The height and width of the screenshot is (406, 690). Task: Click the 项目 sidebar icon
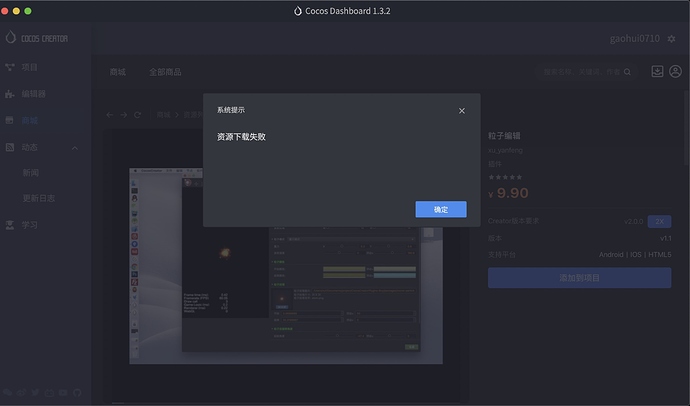pos(10,67)
